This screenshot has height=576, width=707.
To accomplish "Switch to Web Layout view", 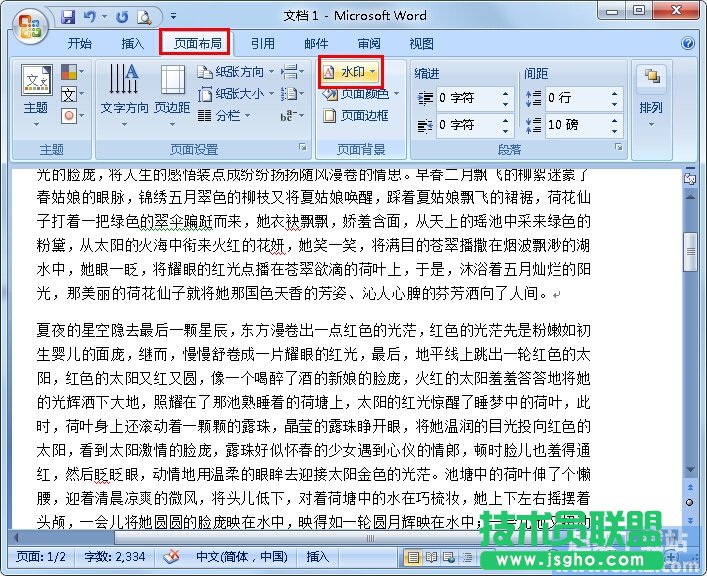I will click(449, 558).
